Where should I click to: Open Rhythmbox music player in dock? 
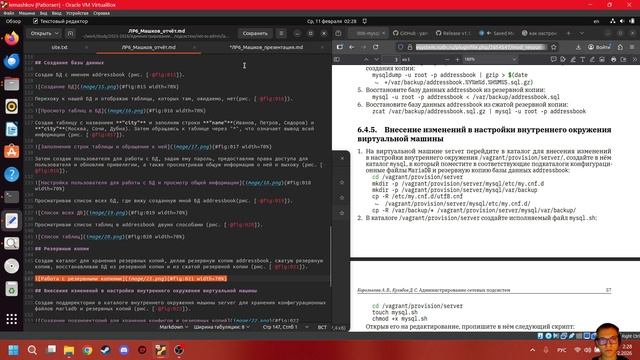[11, 107]
